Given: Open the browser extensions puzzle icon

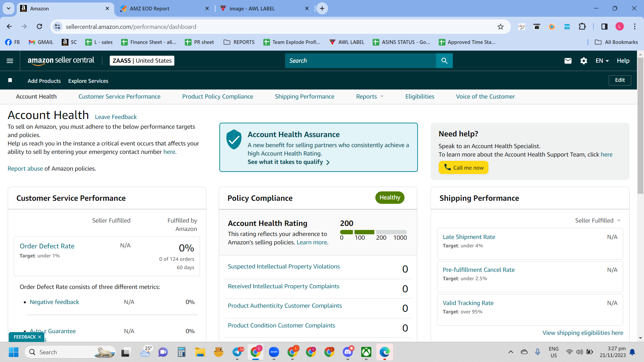Looking at the screenshot, I should (582, 26).
